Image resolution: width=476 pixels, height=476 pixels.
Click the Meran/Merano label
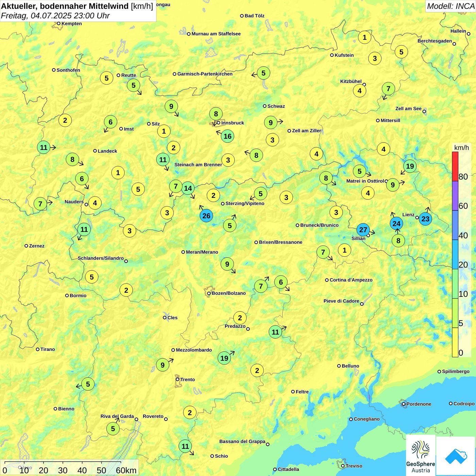pyautogui.click(x=202, y=252)
